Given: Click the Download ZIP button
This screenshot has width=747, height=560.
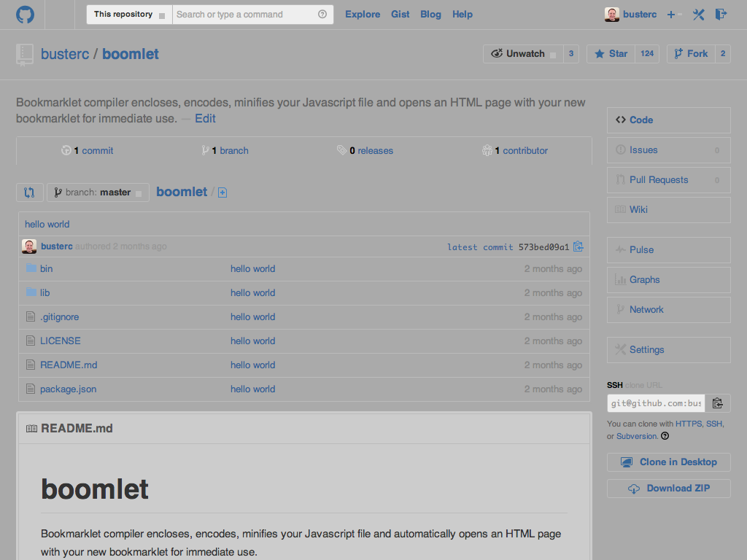Looking at the screenshot, I should [668, 488].
